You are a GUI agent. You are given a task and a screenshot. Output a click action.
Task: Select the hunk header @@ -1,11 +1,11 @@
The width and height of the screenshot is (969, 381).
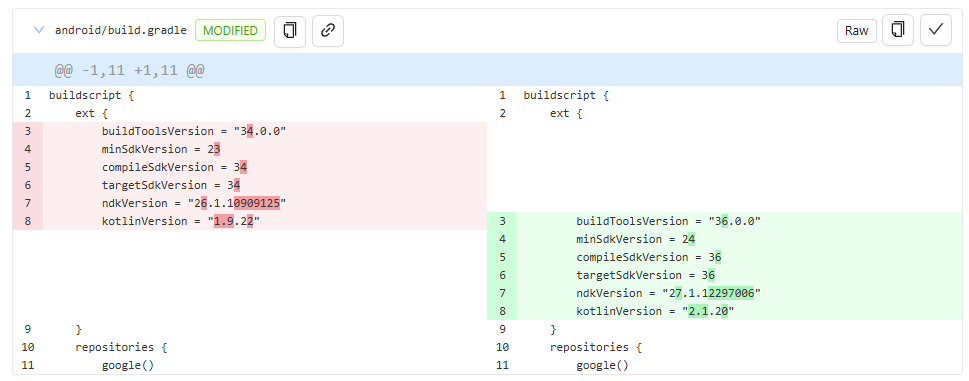pyautogui.click(x=129, y=70)
